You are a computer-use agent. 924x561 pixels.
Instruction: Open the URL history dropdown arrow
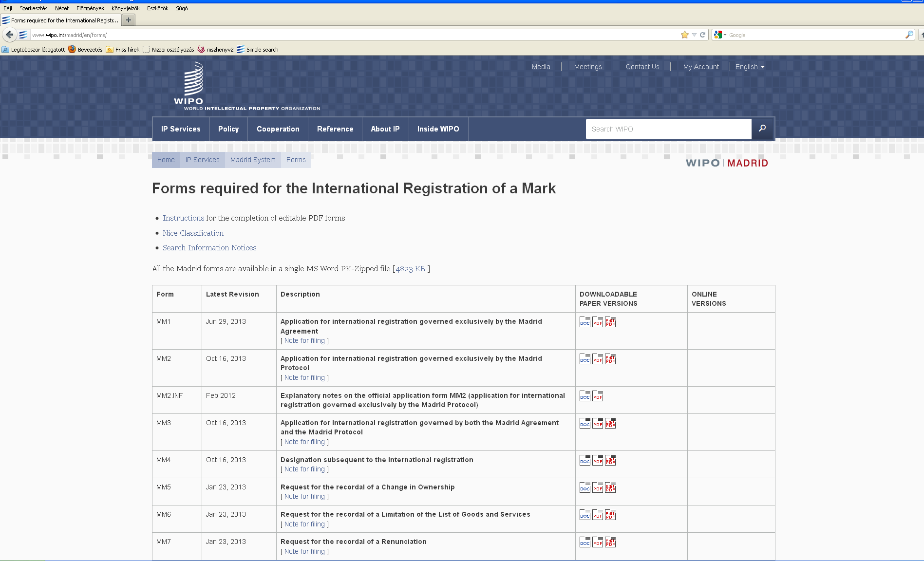click(x=694, y=35)
